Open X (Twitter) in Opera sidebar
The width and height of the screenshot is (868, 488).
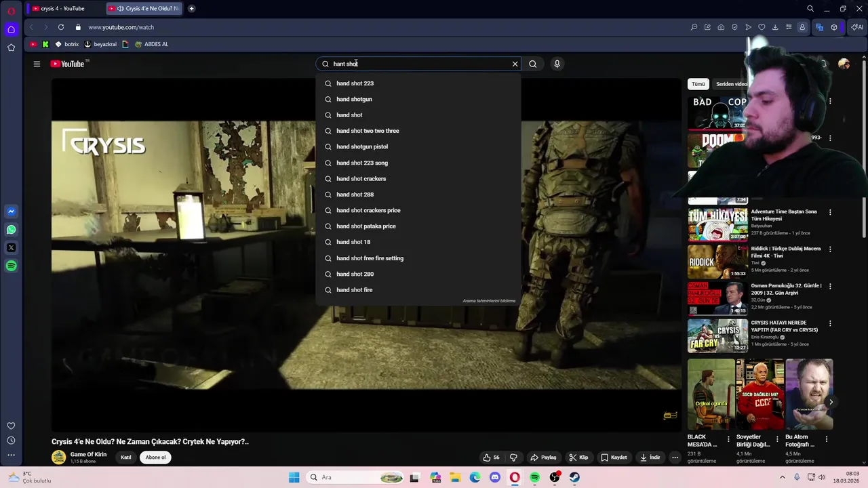[11, 248]
